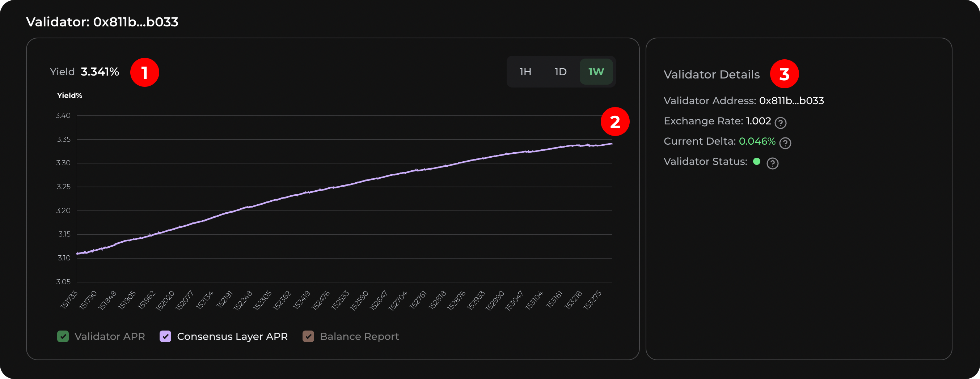Click the page title Validator: 0x811b...b033
The width and height of the screenshot is (980, 379).
tap(102, 22)
